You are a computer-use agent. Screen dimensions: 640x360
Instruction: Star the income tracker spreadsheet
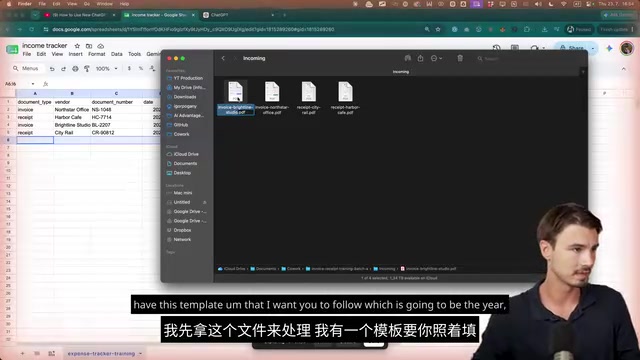(x=77, y=46)
